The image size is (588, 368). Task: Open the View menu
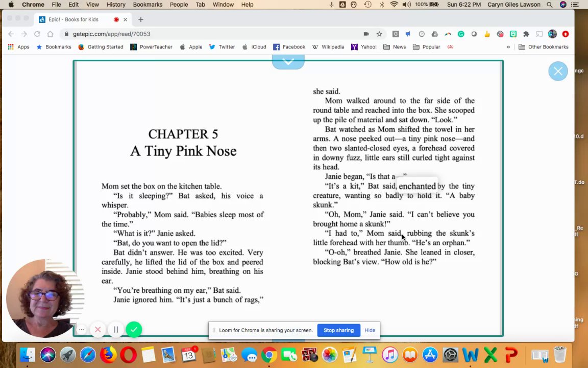[92, 5]
